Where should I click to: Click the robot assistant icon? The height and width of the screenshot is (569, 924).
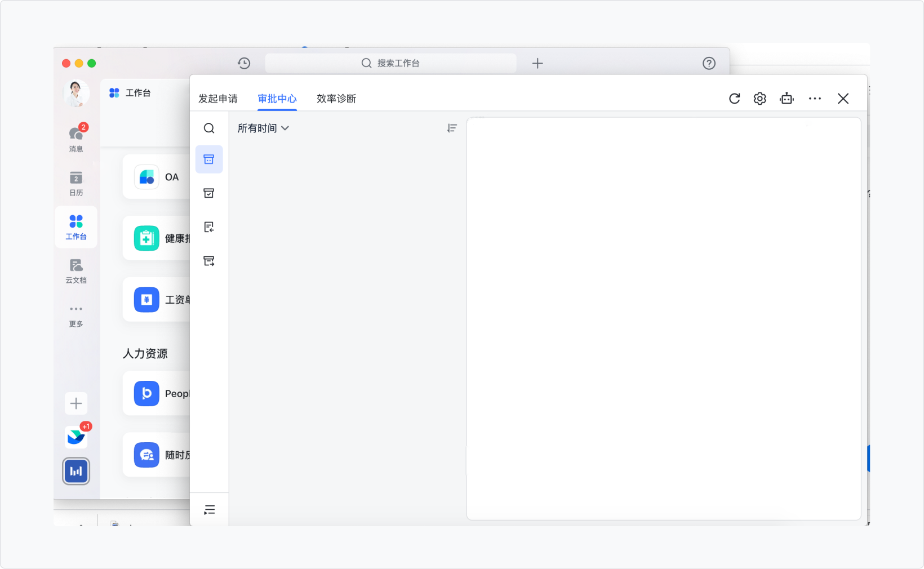click(x=787, y=99)
